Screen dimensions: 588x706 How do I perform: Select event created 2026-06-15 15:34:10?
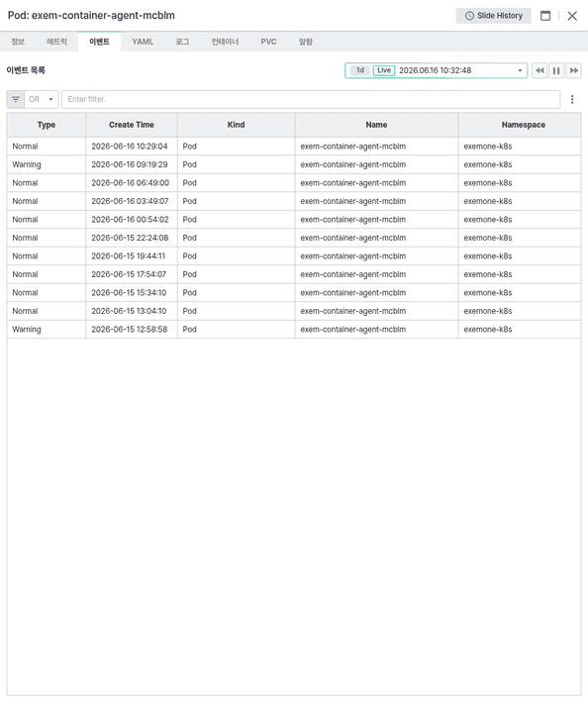coord(294,293)
